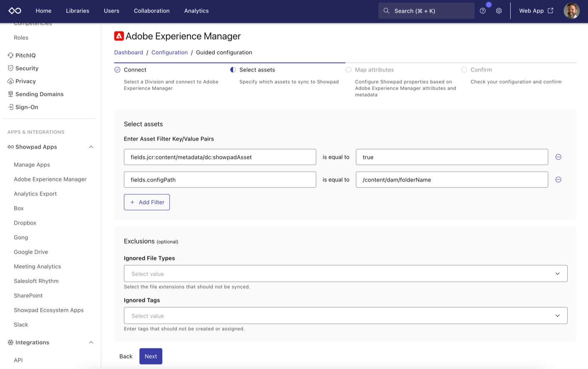The height and width of the screenshot is (369, 588).
Task: Open Salesloft Rhythm in the sidebar
Action: (36, 281)
